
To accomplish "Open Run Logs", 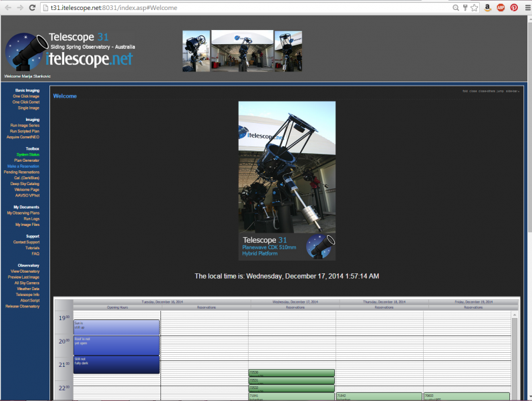I will coord(31,219).
